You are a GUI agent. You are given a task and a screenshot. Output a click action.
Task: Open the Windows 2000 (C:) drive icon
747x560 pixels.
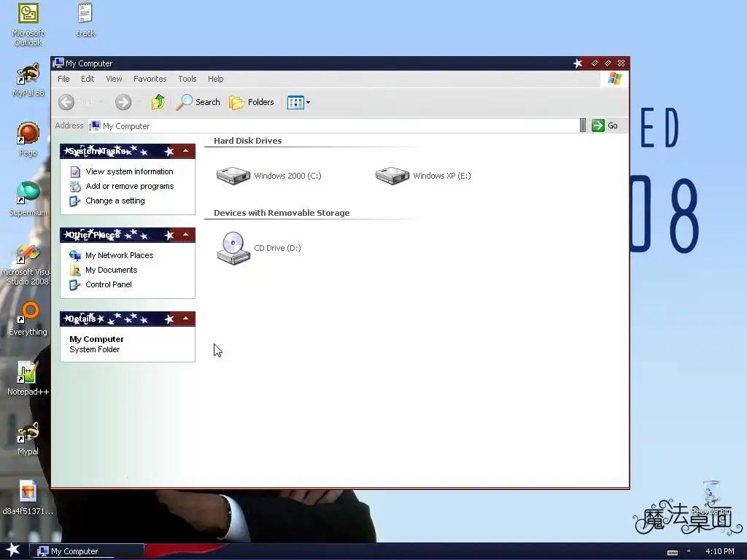(x=233, y=176)
